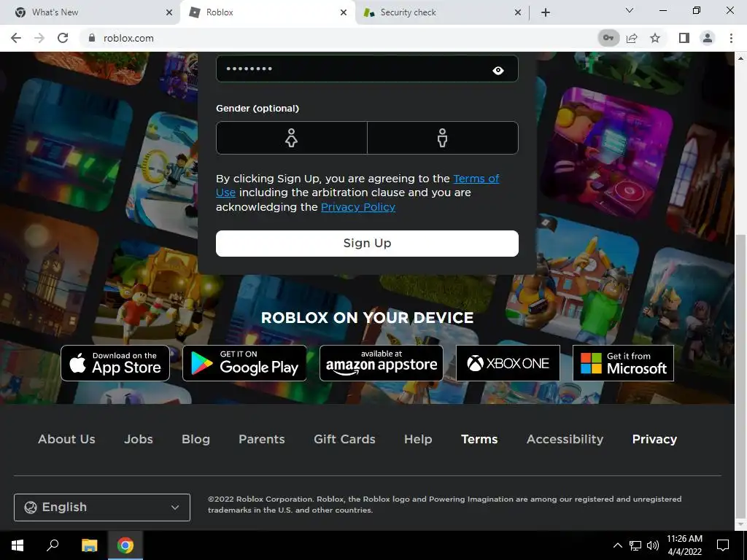Open the volume tray icon
This screenshot has height=560, width=747.
653,545
